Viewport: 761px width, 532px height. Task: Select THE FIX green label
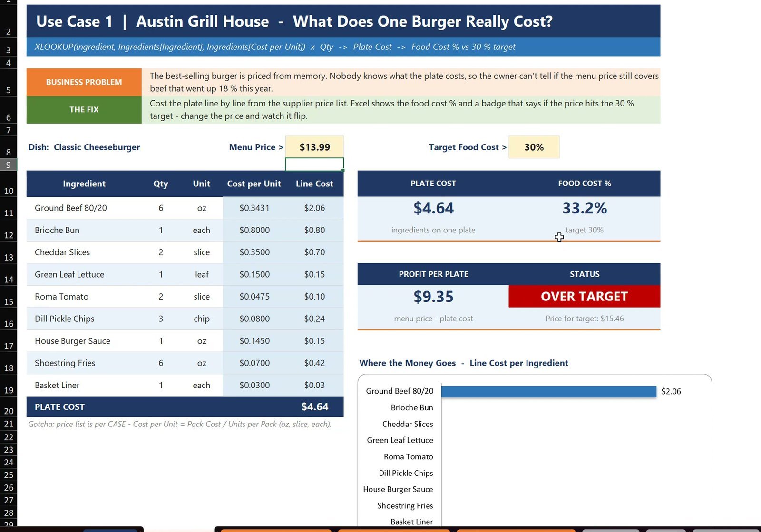(84, 110)
